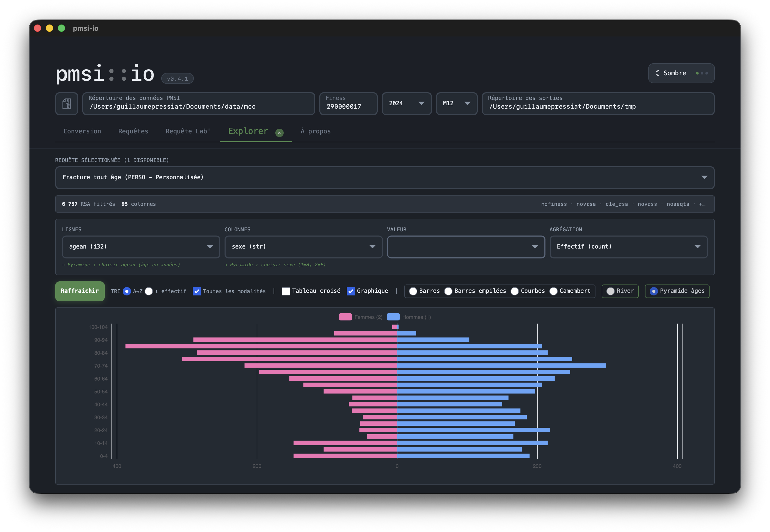This screenshot has height=532, width=770.
Task: Open the Conversion tab
Action: coord(82,131)
